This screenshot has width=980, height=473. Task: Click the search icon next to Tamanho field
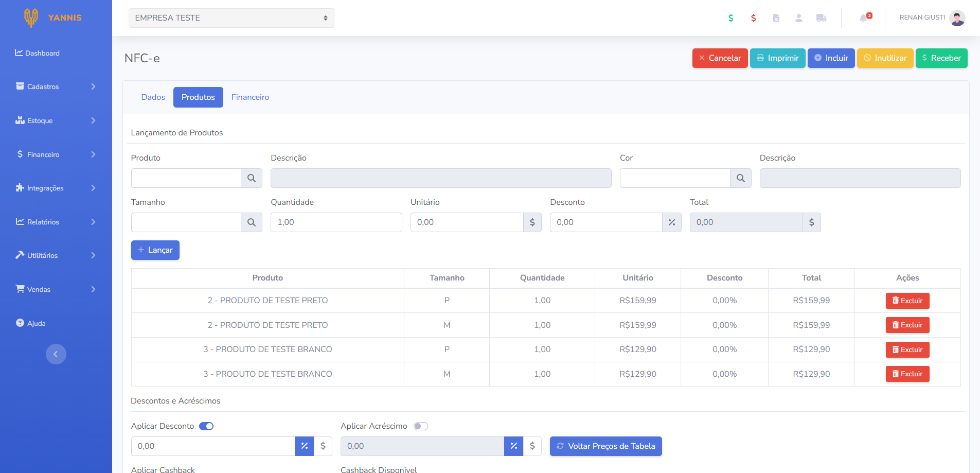pyautogui.click(x=252, y=222)
